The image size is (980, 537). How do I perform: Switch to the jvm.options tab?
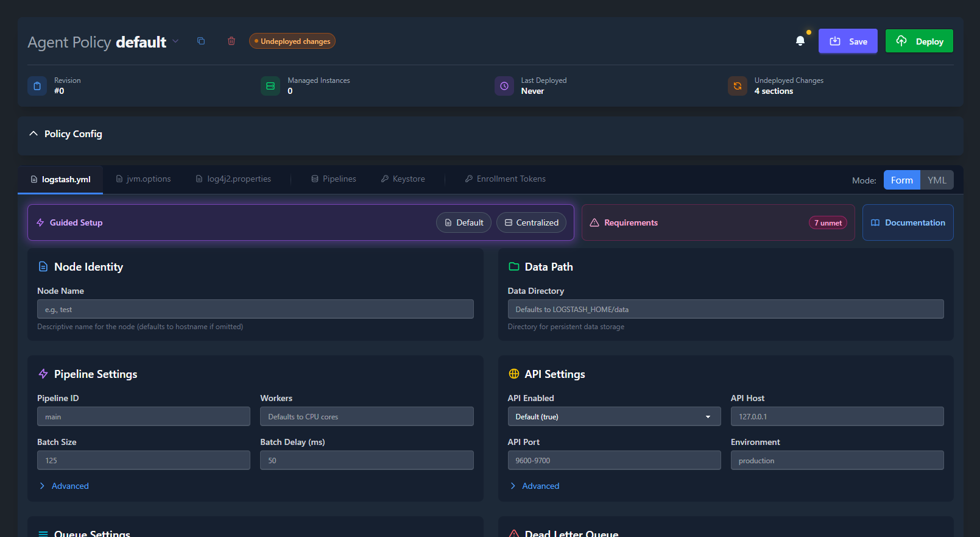pyautogui.click(x=143, y=179)
